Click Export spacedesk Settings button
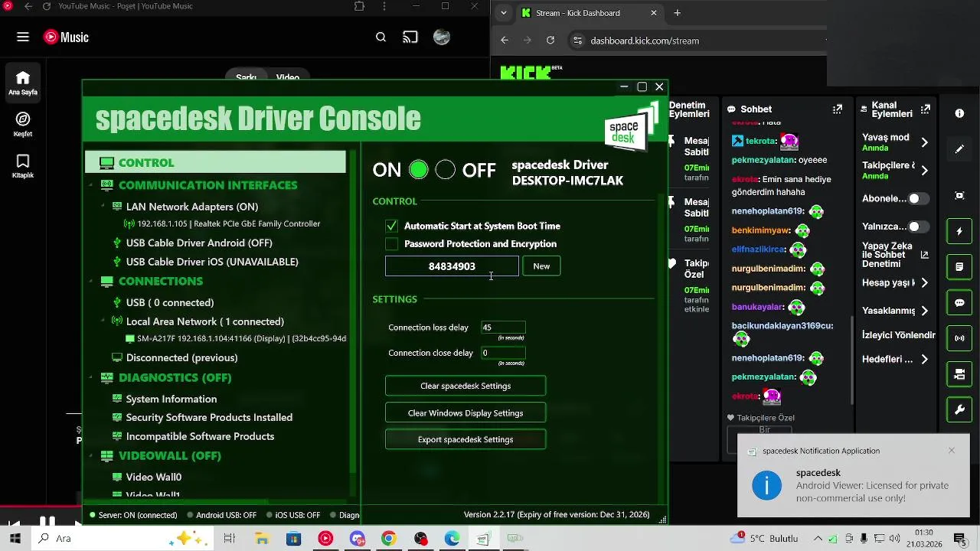Image resolution: width=980 pixels, height=551 pixels. click(465, 439)
